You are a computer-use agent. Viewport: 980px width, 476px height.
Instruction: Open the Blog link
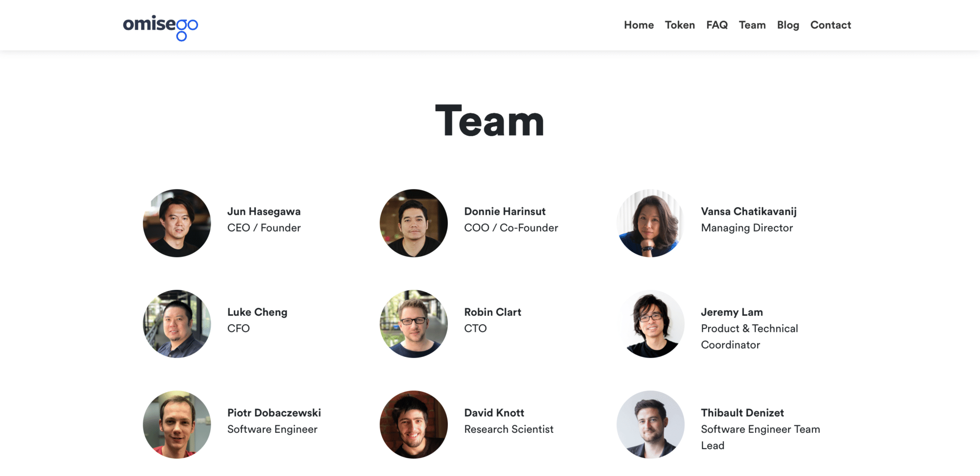788,25
